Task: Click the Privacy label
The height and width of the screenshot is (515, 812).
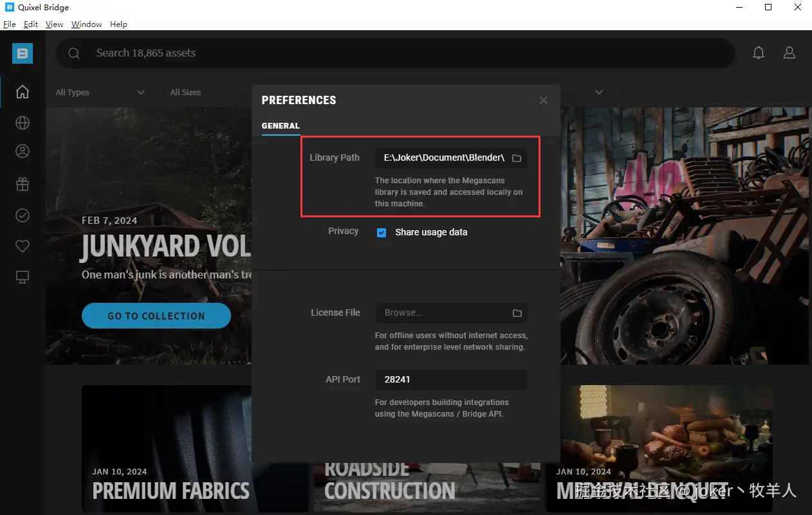Action: click(343, 231)
